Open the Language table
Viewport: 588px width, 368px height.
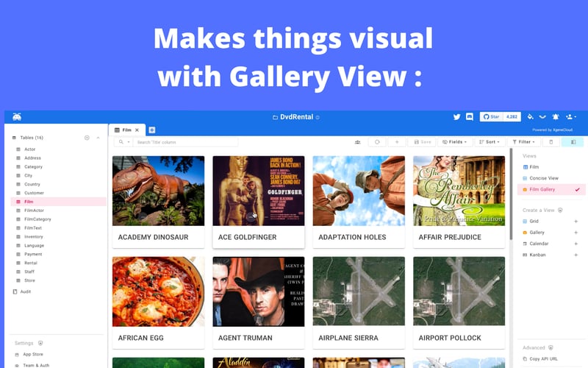click(x=34, y=246)
